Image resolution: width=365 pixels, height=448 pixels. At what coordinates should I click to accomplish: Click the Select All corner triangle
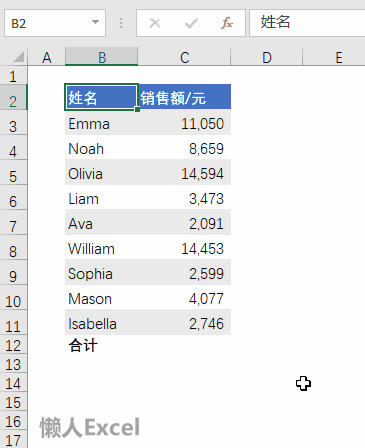pyautogui.click(x=19, y=57)
